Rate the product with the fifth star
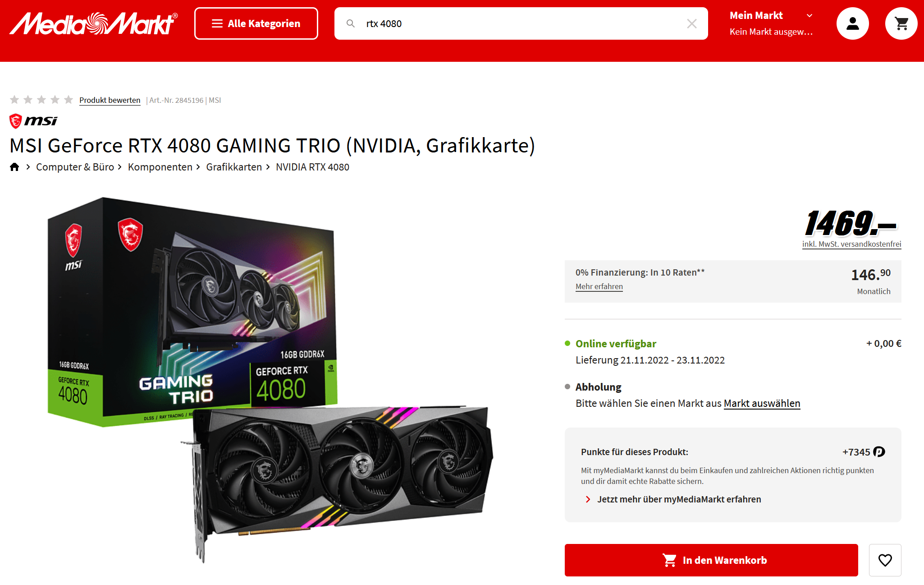The width and height of the screenshot is (924, 585). (x=69, y=100)
